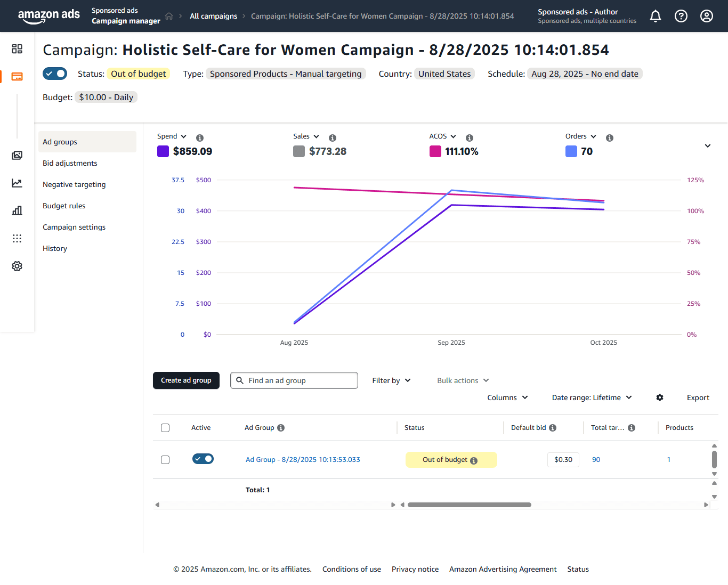Screen dimensions: 728x585
Task: Open the Filter by dropdown
Action: point(392,380)
